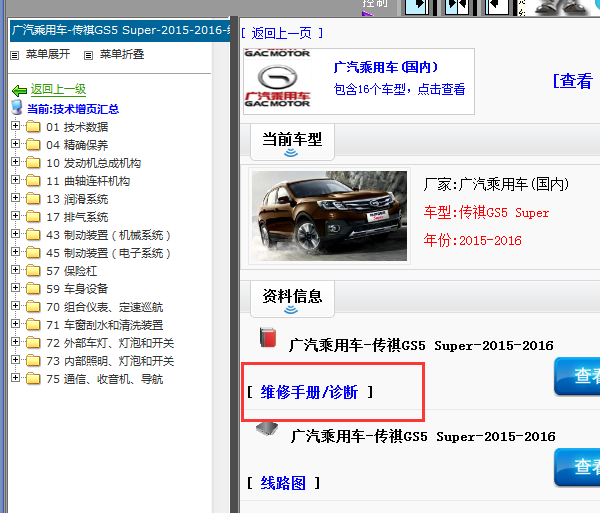The image size is (600, 513).
Task: Click the 13 润滑系统 folder icon
Action: point(33,199)
